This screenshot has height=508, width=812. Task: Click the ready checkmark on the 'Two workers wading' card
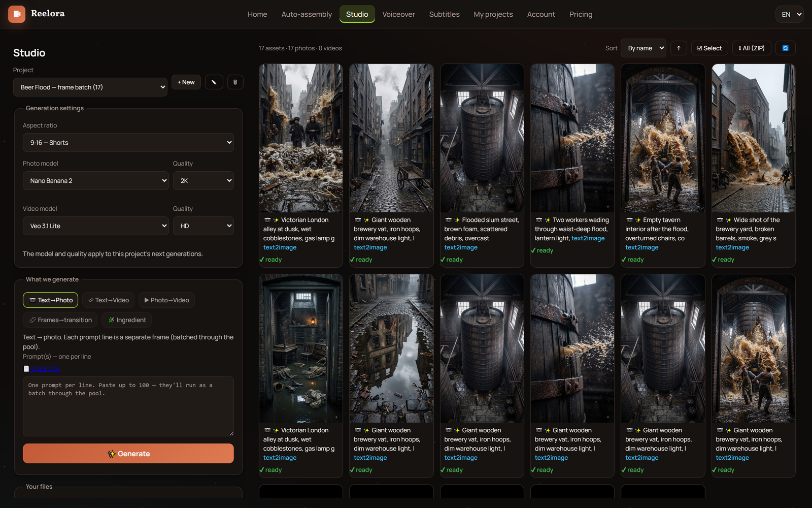[533, 250]
